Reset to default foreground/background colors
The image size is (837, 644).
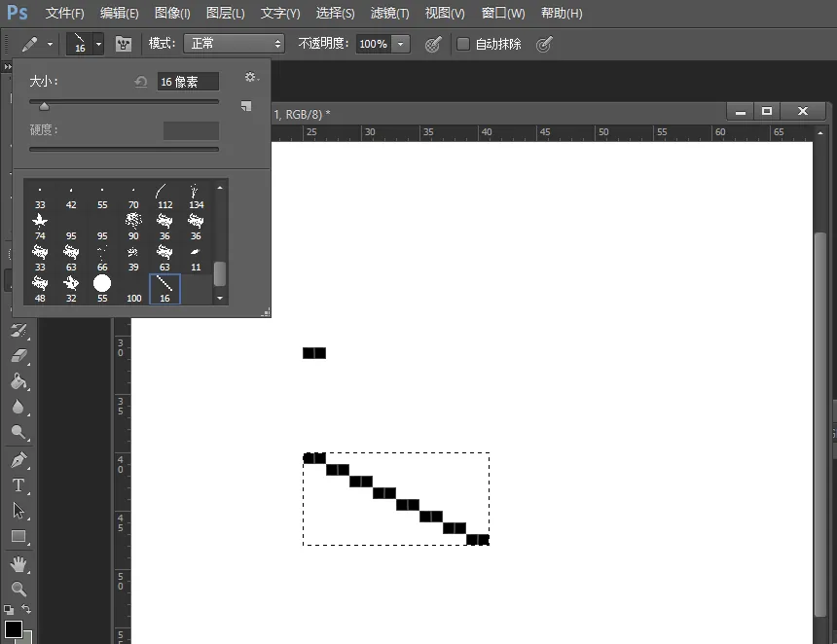9,609
